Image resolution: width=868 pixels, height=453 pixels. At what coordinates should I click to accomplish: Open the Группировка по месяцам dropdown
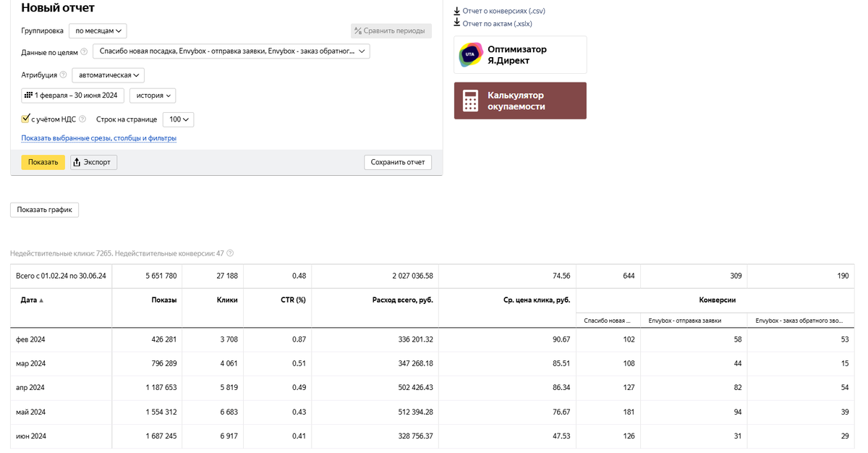tap(98, 30)
